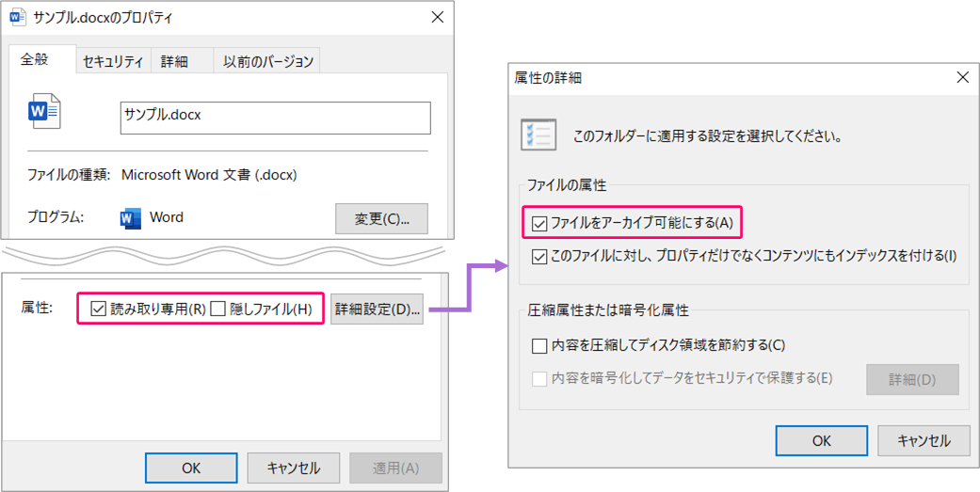Open the 詳細 tab

click(183, 61)
